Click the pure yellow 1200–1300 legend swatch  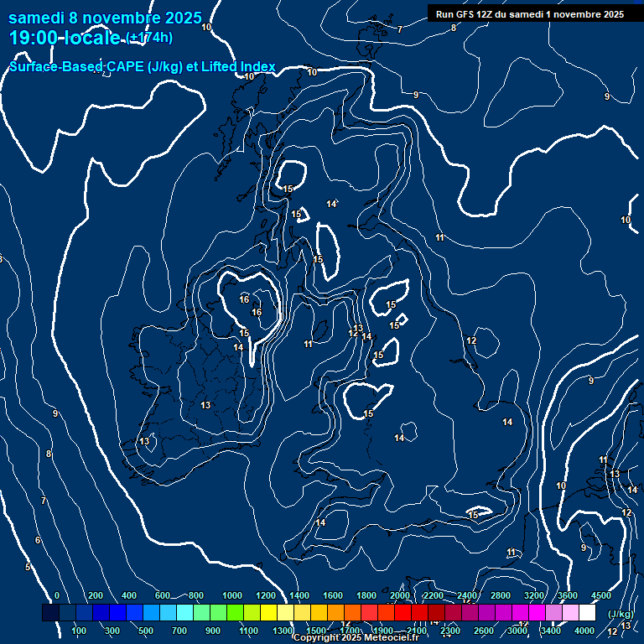268,612
